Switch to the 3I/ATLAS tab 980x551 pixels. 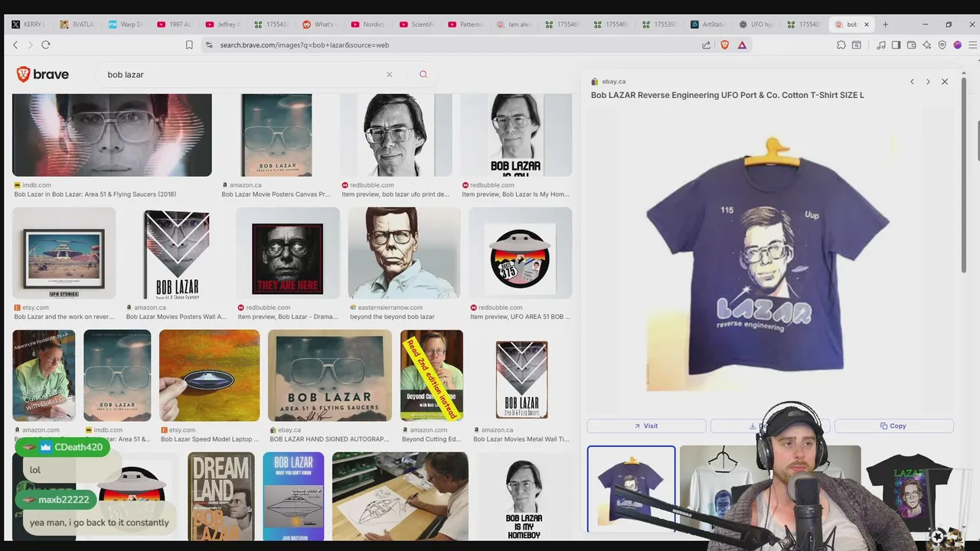(x=77, y=24)
